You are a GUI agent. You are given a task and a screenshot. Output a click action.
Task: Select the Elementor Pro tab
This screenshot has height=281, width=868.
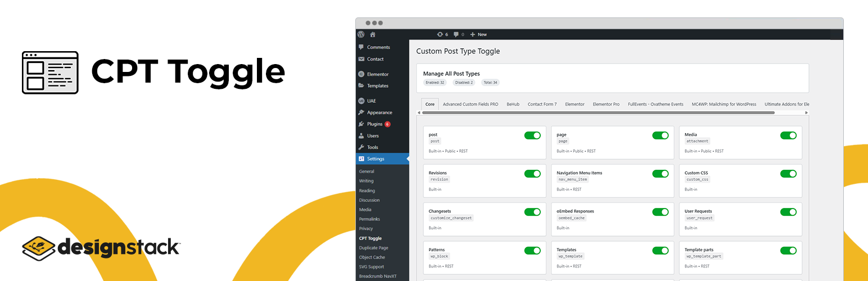(x=606, y=105)
